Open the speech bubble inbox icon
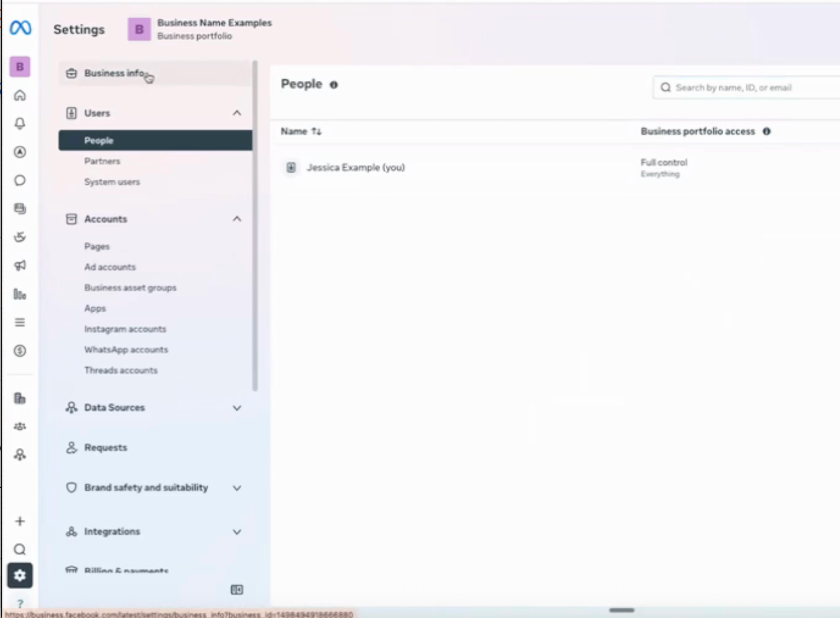 point(20,180)
